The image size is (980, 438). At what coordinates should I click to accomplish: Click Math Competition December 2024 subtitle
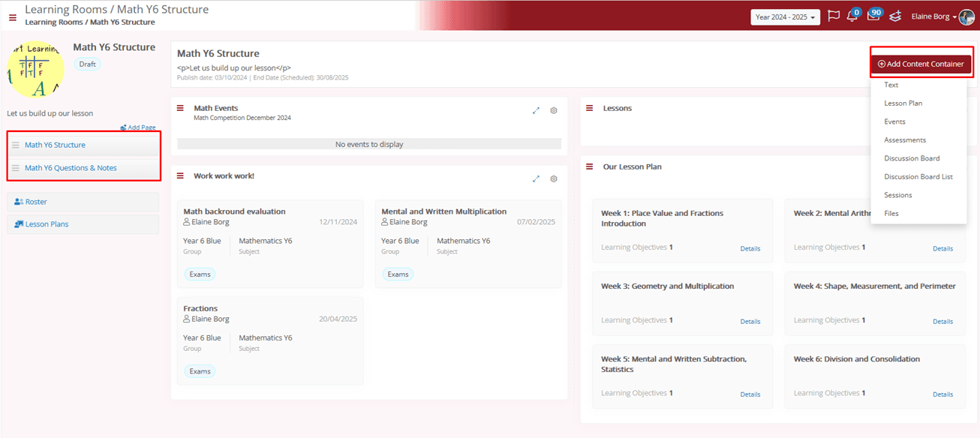(x=242, y=118)
